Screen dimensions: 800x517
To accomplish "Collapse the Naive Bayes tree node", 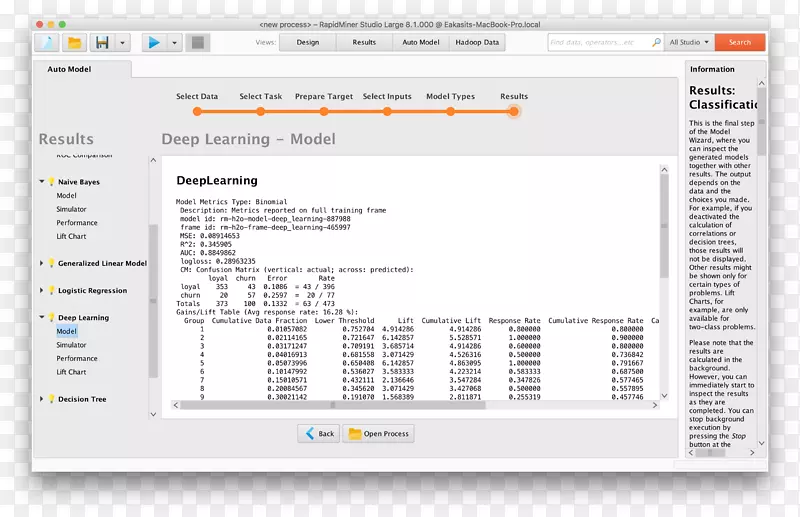I will click(41, 182).
